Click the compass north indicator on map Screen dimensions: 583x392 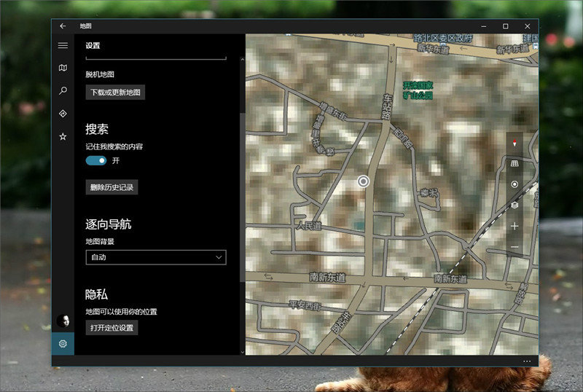[514, 144]
